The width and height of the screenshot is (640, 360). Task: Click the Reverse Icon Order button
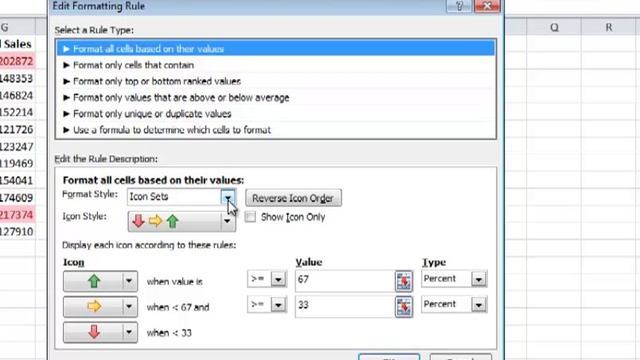coord(293,198)
